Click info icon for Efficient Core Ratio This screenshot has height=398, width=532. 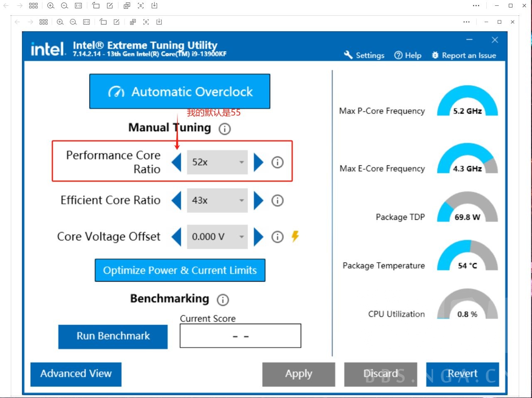pyautogui.click(x=277, y=201)
